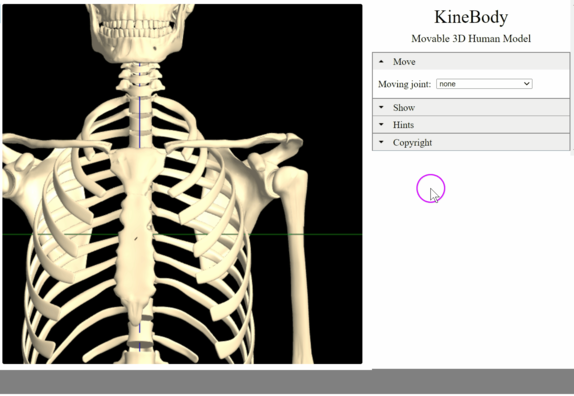Expand the Copyright section
574x396 pixels.
(x=471, y=142)
